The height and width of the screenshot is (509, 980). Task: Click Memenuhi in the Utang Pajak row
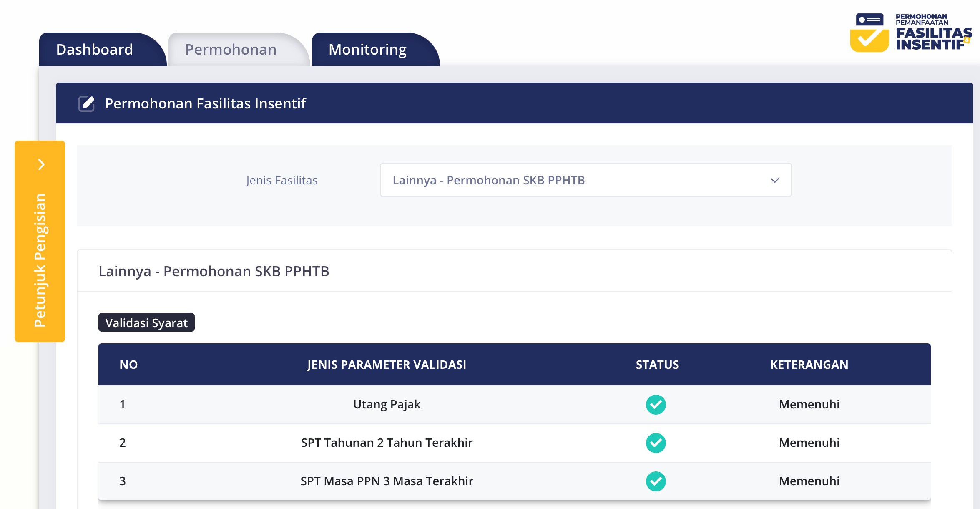point(809,404)
